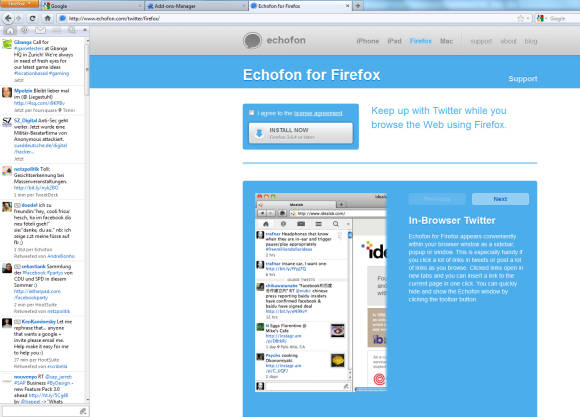This screenshot has height=417, width=580.
Task: Click the retweet badge next to sebastiank
Action: [x=17, y=267]
